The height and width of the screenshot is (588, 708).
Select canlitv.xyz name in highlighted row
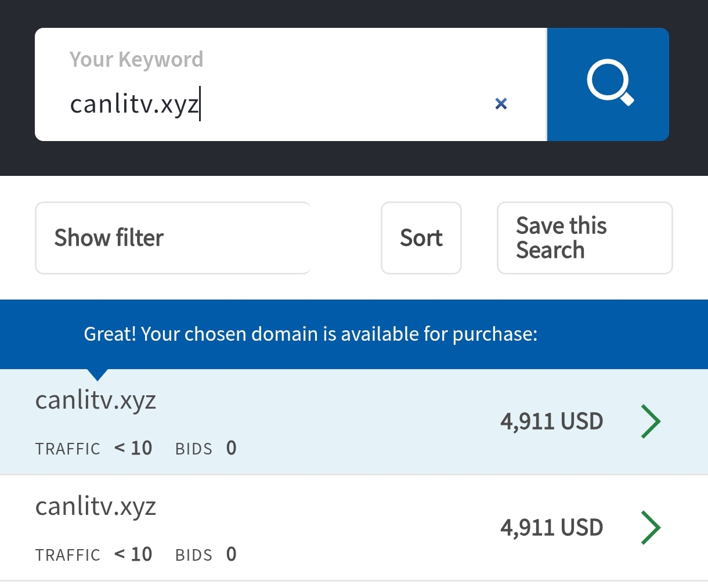[96, 401]
